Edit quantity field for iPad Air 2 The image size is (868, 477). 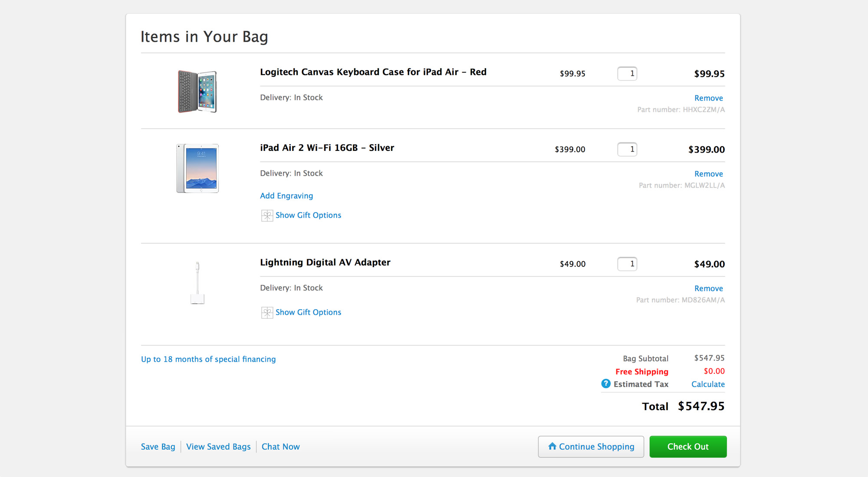pyautogui.click(x=627, y=150)
